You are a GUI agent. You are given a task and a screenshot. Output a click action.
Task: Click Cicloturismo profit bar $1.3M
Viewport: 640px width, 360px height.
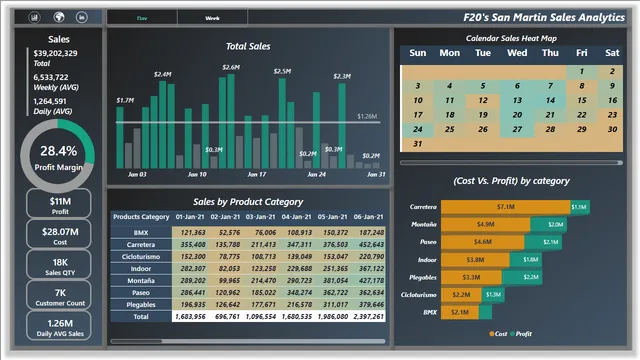click(493, 295)
